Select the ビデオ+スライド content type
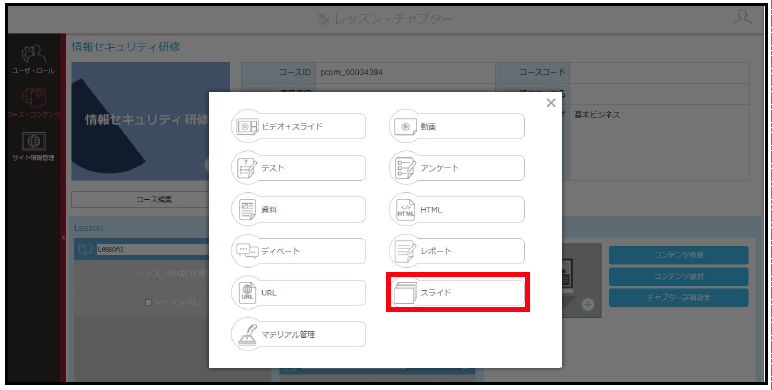772x390 pixels. 299,127
